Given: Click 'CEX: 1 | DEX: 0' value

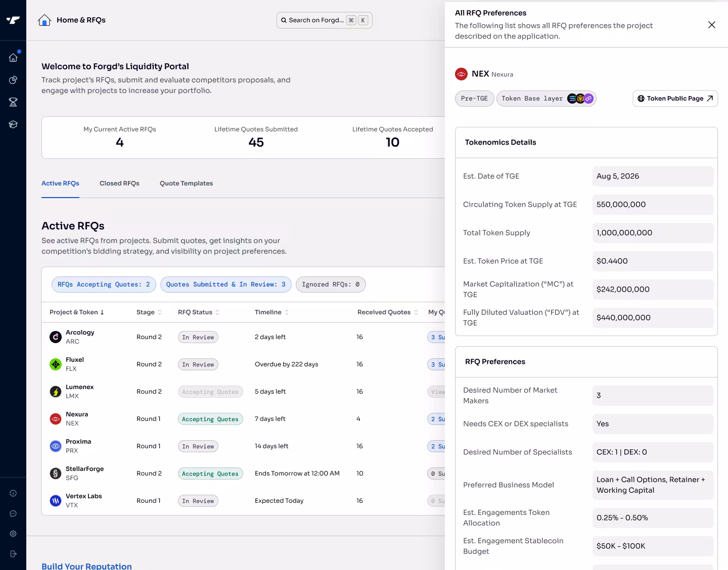Looking at the screenshot, I should (x=653, y=452).
